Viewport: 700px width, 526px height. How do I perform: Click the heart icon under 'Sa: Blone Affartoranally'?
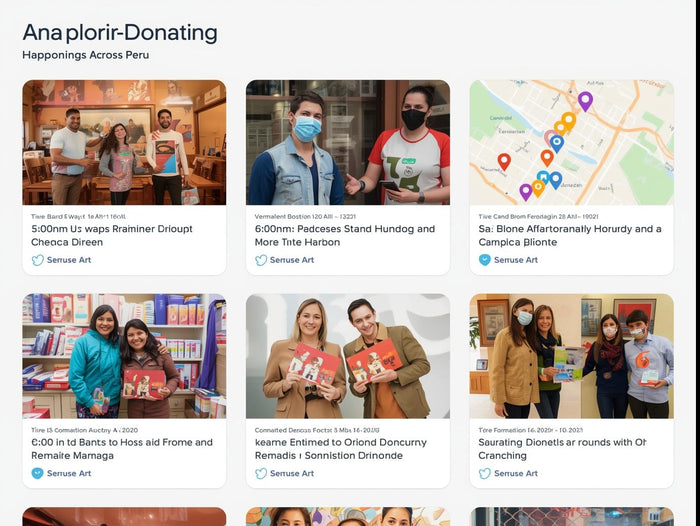tap(485, 260)
